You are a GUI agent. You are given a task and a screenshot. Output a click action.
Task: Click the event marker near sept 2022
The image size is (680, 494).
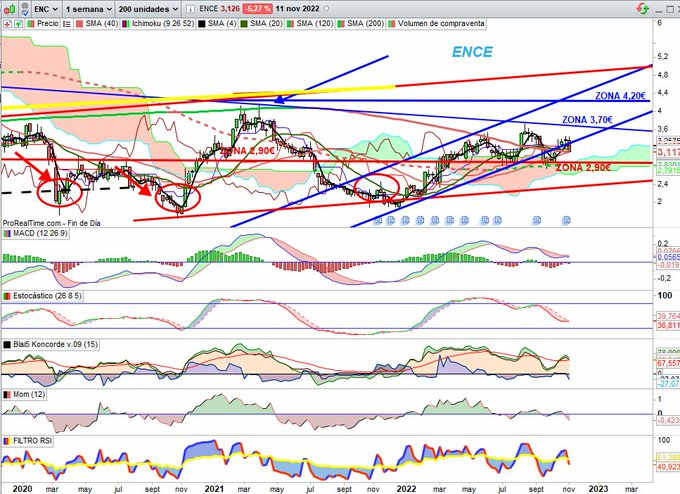(537, 220)
